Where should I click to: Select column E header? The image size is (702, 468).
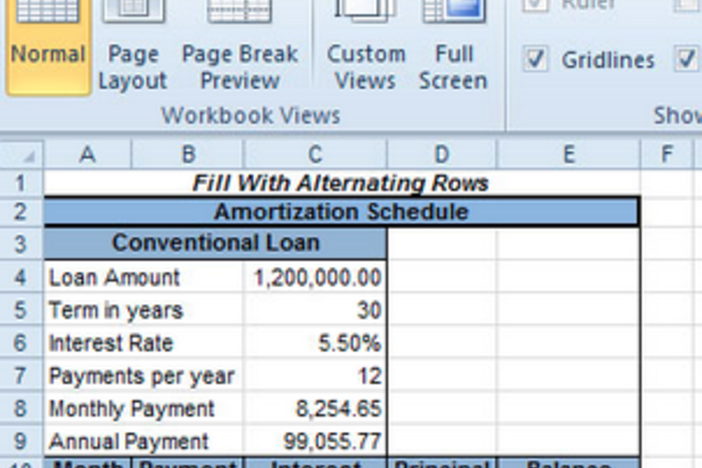(569, 155)
